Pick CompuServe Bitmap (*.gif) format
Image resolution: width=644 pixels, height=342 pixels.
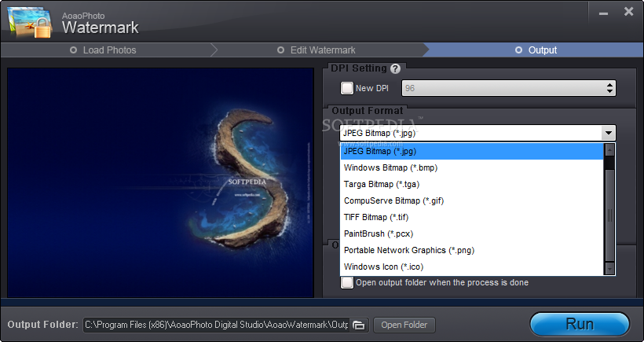pyautogui.click(x=472, y=200)
